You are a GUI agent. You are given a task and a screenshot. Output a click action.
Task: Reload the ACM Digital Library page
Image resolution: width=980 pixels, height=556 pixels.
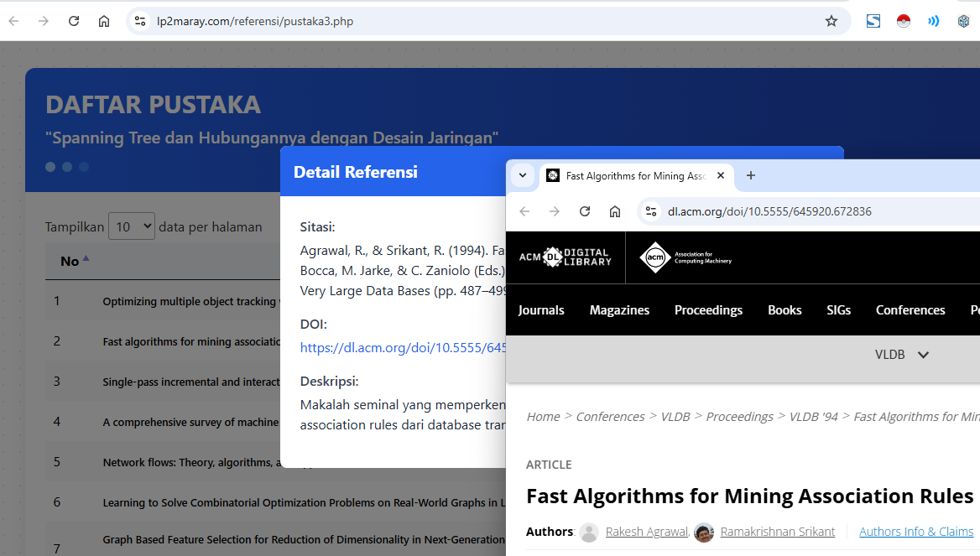click(585, 211)
